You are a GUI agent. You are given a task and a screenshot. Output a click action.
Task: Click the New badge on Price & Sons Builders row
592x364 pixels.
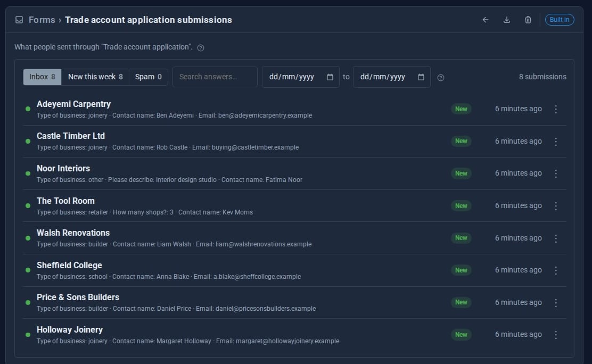coord(461,302)
